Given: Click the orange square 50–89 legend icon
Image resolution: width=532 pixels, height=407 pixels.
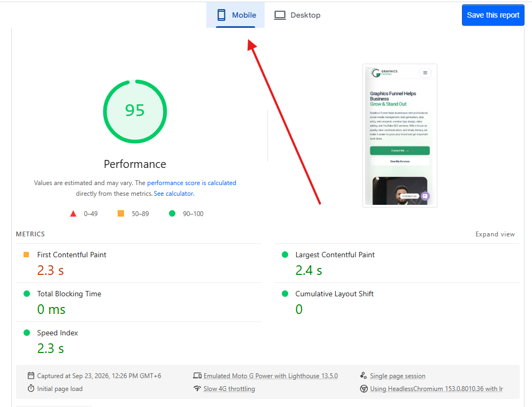Looking at the screenshot, I should click(121, 213).
